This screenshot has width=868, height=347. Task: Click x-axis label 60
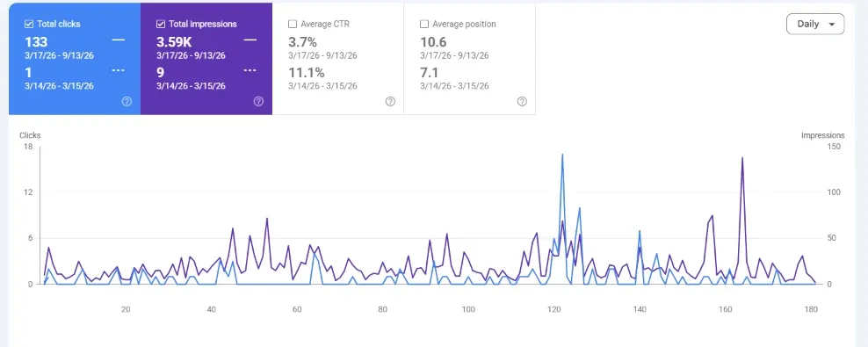pos(297,309)
